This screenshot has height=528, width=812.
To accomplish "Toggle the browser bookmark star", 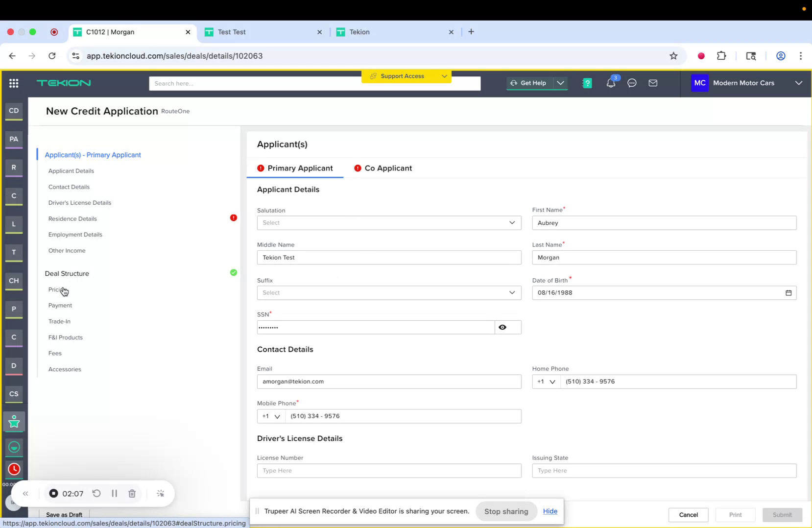I will tap(673, 56).
